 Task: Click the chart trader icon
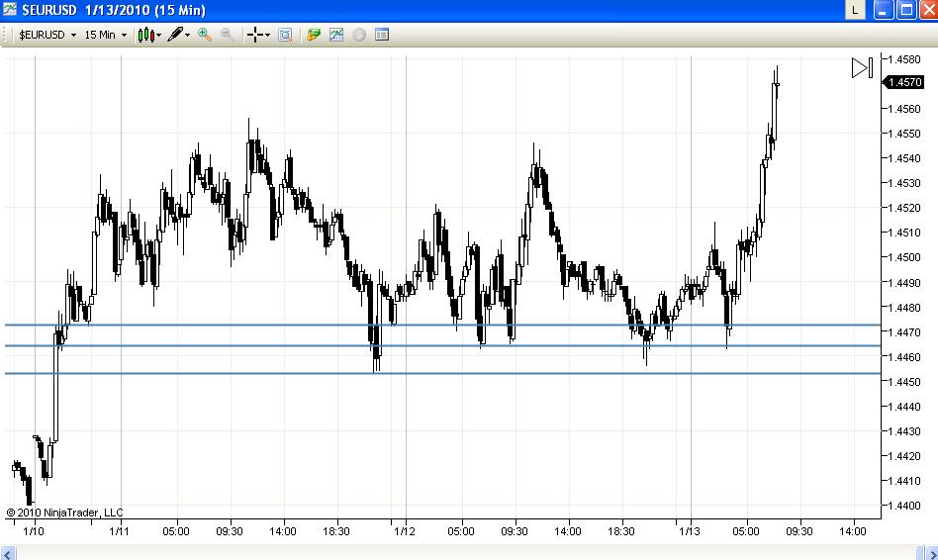point(314,35)
